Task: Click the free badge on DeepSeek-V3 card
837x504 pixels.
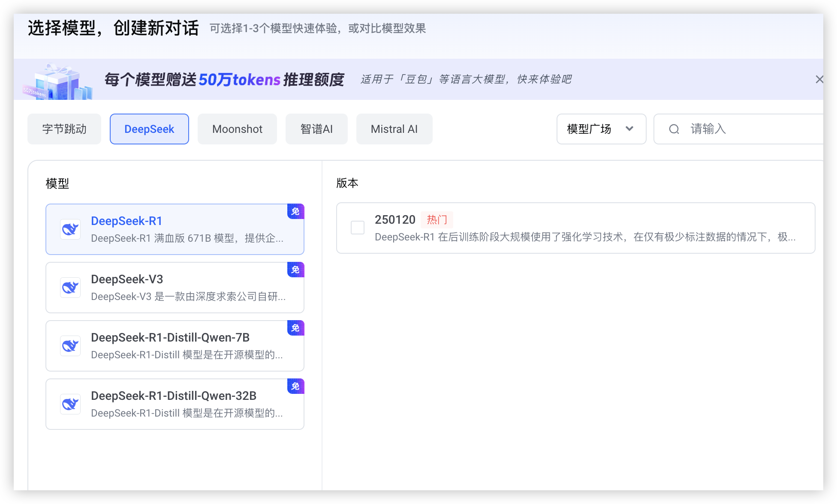Action: (x=295, y=270)
